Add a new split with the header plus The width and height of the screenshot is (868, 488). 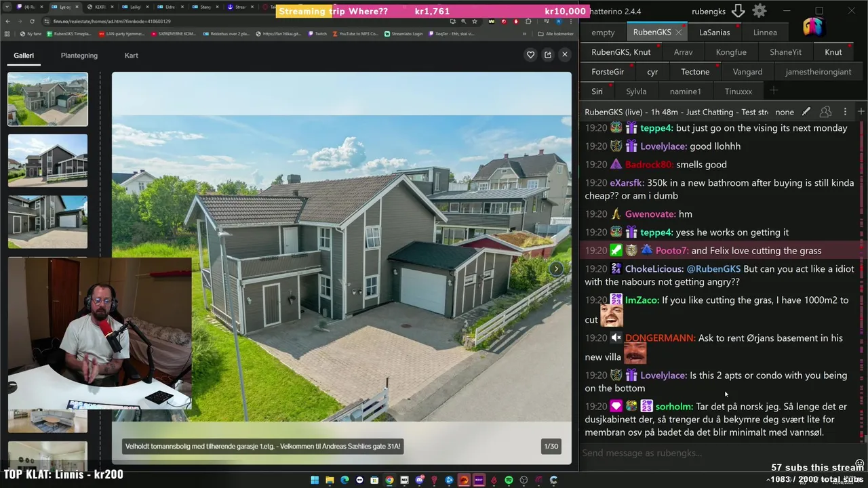(861, 111)
